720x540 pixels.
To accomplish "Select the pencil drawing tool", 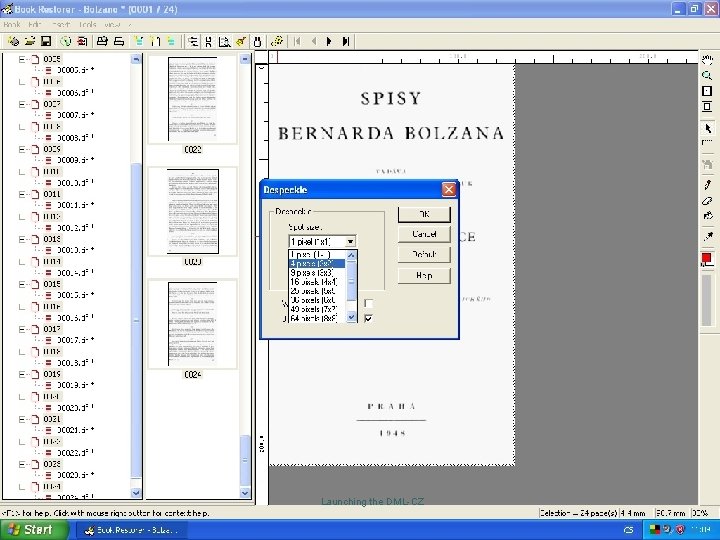I will pos(708,185).
